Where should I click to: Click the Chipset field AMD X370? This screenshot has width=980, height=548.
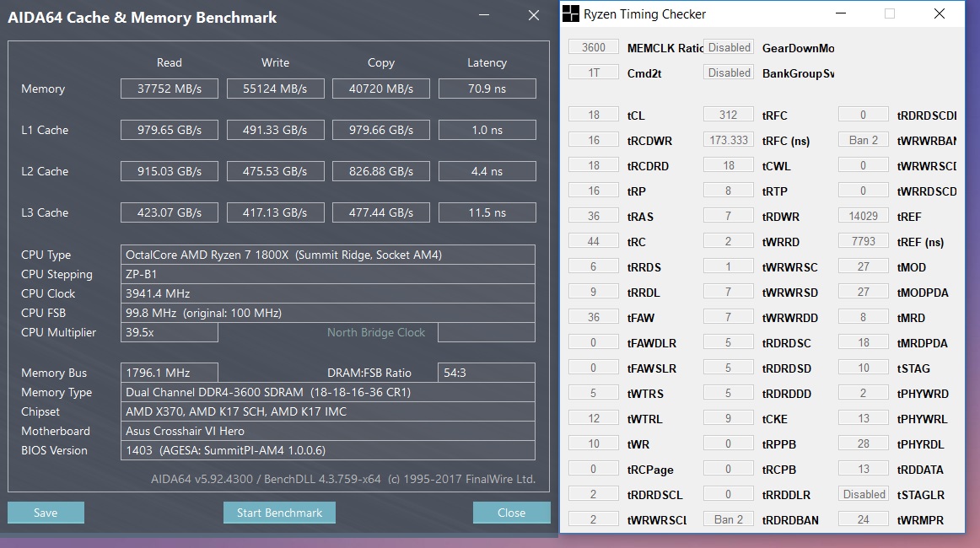tap(327, 411)
